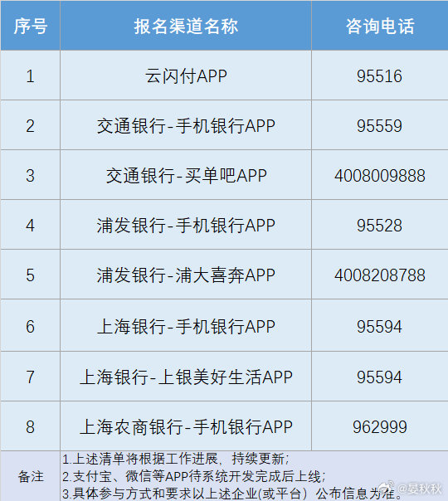Select phone number 4008208788

[x=380, y=275]
